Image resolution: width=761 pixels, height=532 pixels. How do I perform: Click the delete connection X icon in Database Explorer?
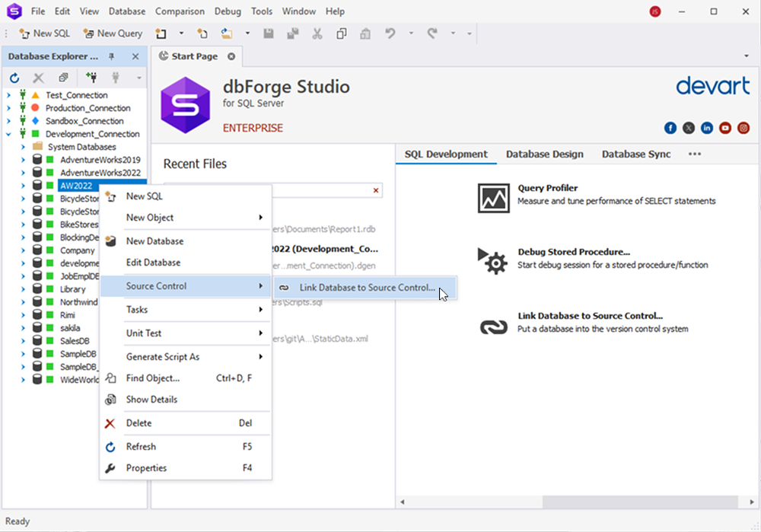(x=38, y=77)
